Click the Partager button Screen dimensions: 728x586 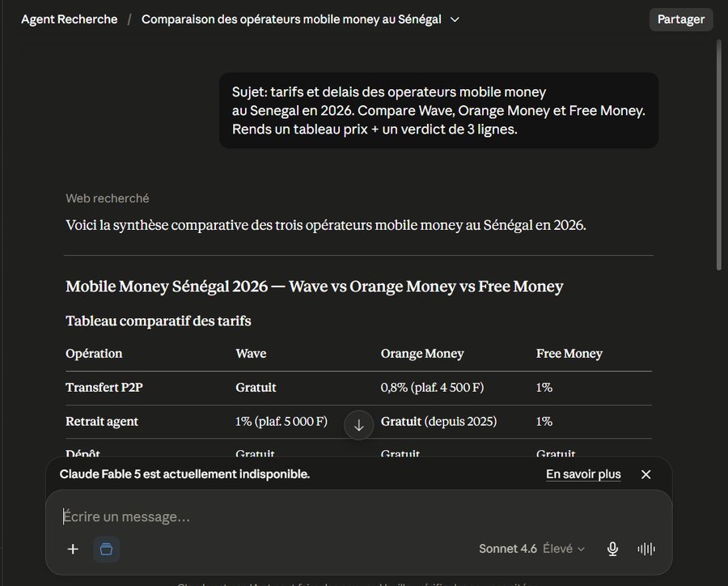pos(680,19)
